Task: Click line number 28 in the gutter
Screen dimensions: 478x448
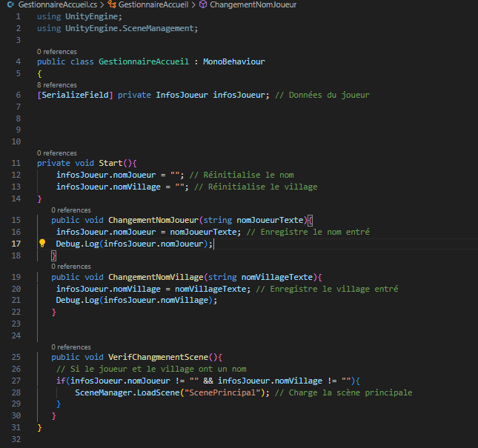Action: click(x=17, y=392)
